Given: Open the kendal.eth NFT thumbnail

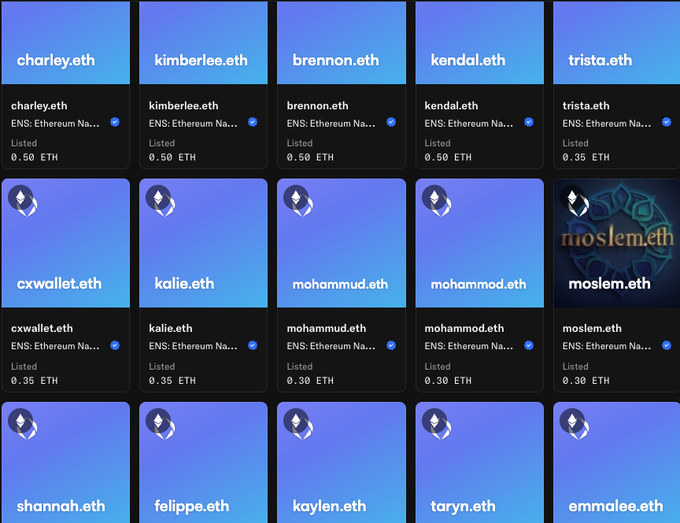Looking at the screenshot, I should pyautogui.click(x=480, y=42).
